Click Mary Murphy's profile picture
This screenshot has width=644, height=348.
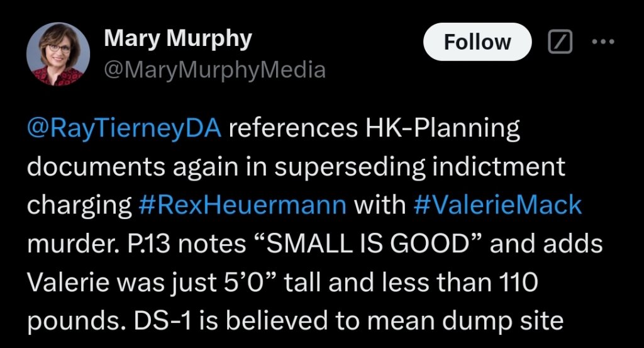point(54,55)
